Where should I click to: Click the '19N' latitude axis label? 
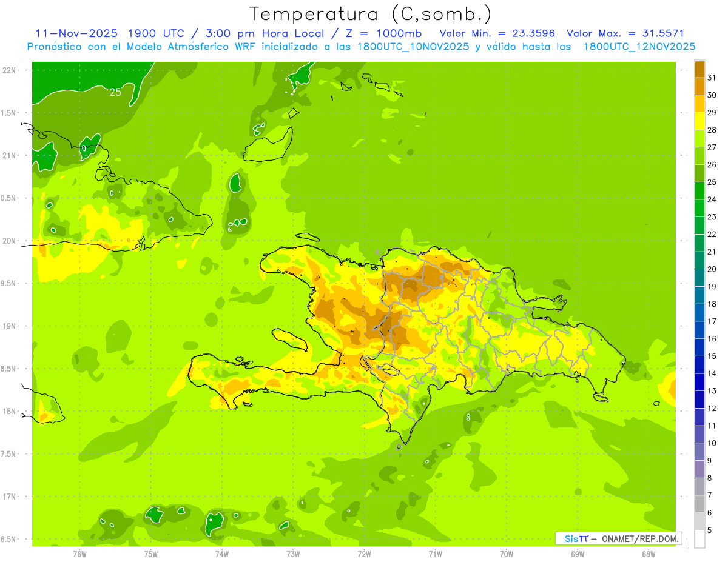8,326
